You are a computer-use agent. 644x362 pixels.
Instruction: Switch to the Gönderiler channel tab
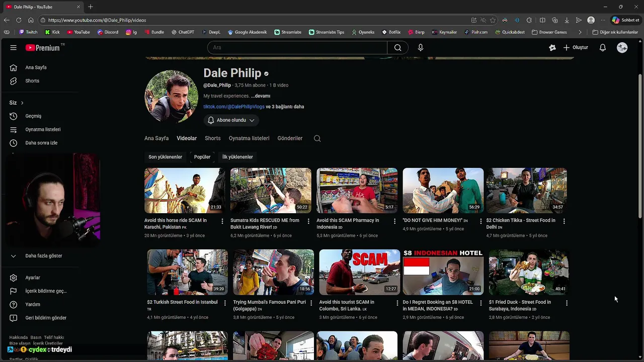pos(290,138)
